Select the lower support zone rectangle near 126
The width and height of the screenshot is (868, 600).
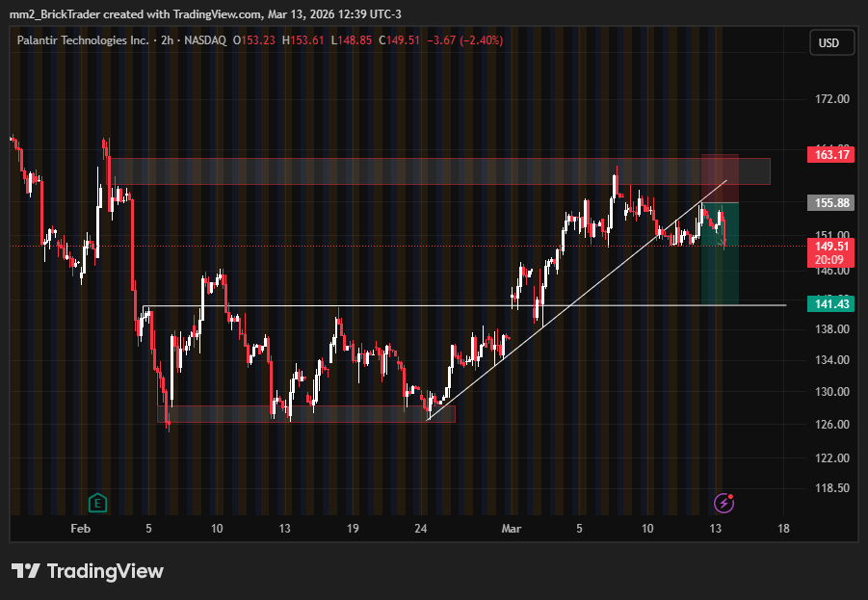click(306, 414)
